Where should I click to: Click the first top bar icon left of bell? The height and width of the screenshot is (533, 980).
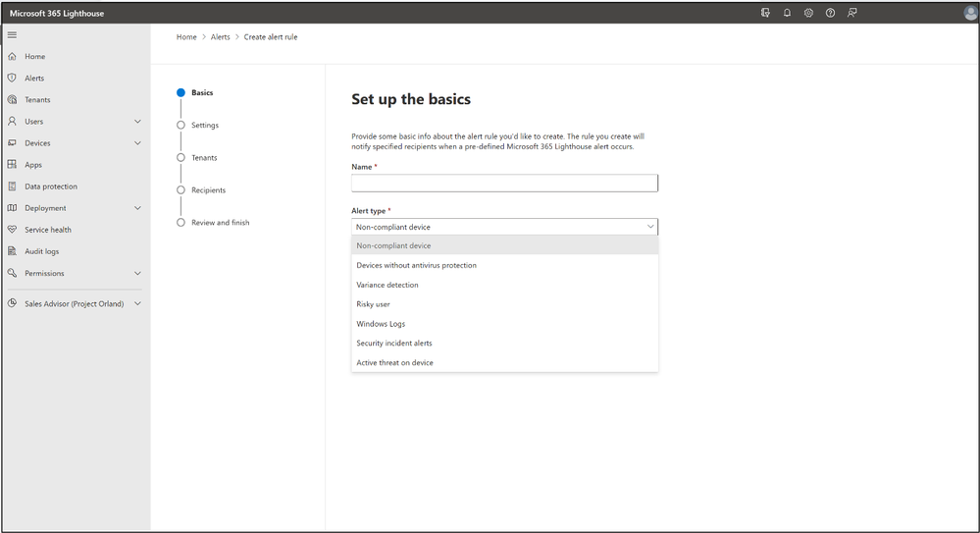coord(765,13)
